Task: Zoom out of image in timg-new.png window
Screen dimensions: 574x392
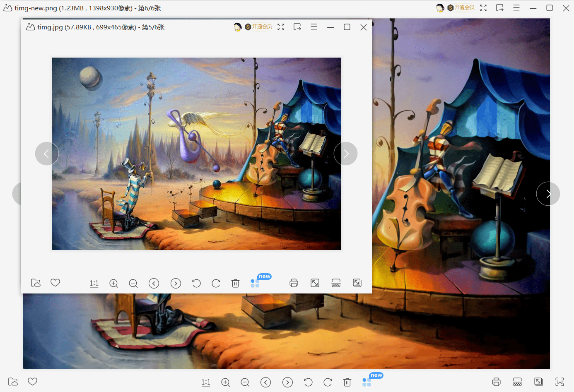Action: click(245, 382)
